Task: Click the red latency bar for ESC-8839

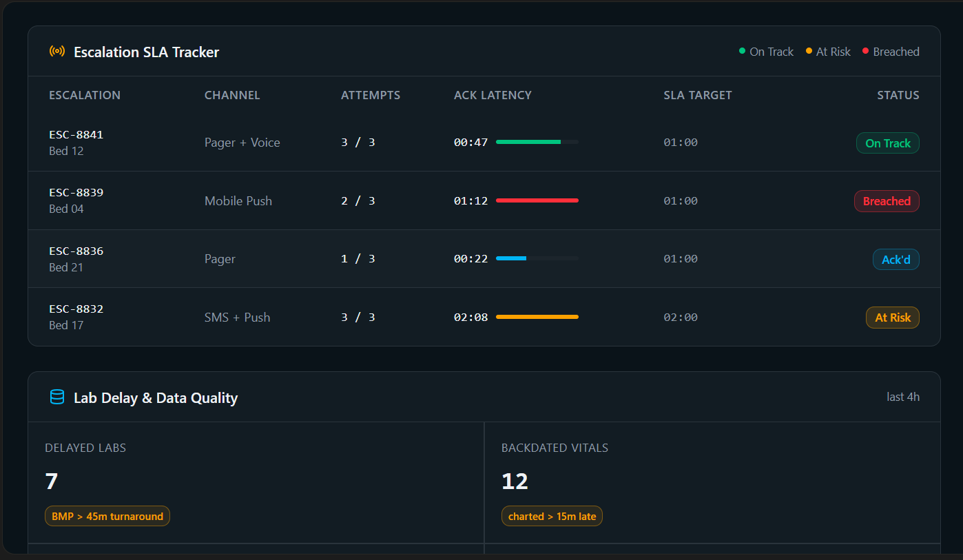Action: tap(537, 200)
